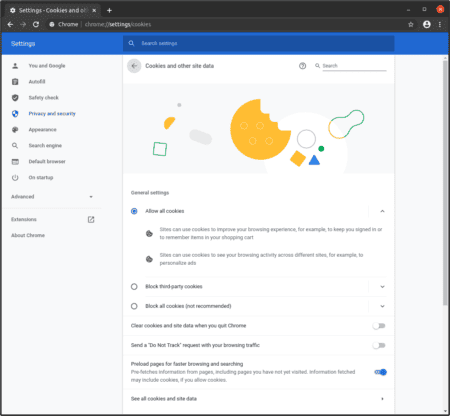Focus the Search settings field

coord(258,43)
